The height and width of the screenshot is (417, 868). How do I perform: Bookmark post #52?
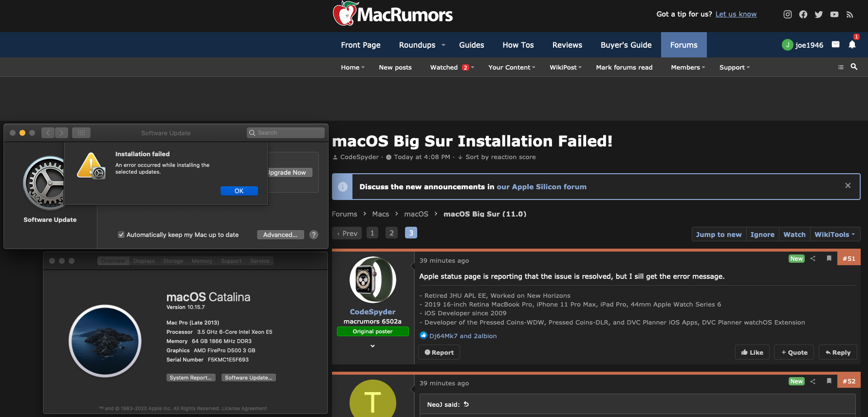pos(829,381)
